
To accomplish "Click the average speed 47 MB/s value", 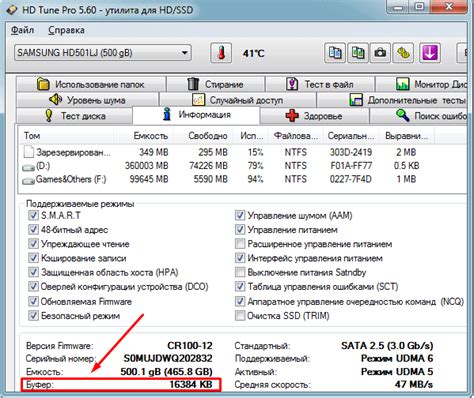I will click(x=414, y=384).
